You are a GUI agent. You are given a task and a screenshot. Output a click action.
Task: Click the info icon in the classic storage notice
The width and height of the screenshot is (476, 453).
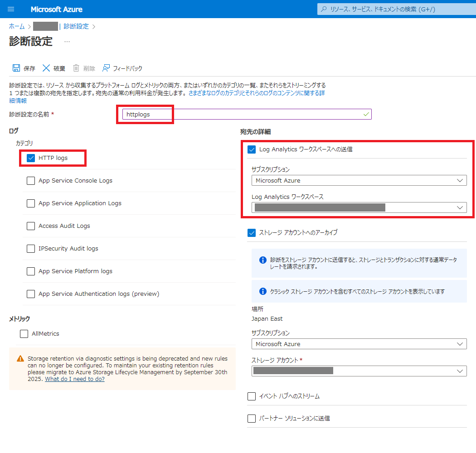pos(262,291)
